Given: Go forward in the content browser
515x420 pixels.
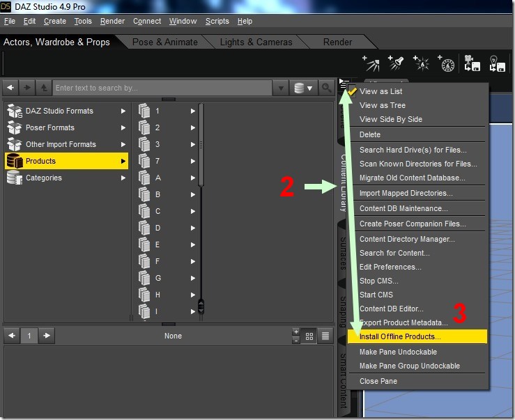Looking at the screenshot, I should [27, 88].
